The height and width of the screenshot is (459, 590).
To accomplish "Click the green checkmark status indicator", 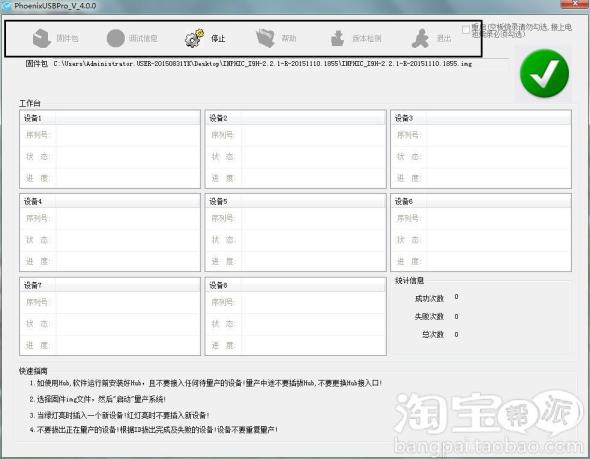I will 544,73.
